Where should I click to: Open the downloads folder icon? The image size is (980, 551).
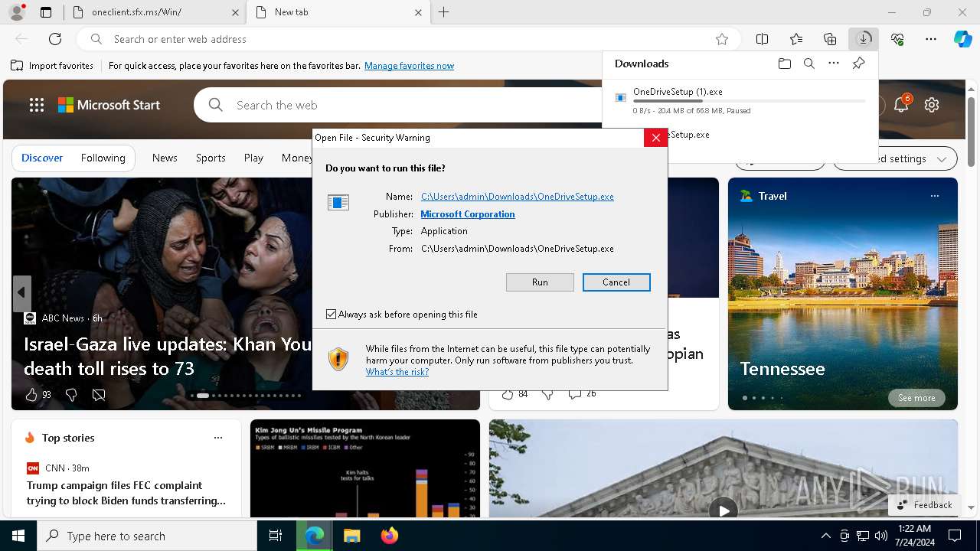785,64
